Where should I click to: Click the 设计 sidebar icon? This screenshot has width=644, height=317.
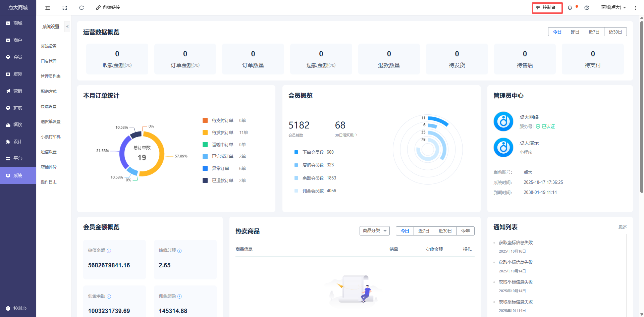[x=8, y=142]
